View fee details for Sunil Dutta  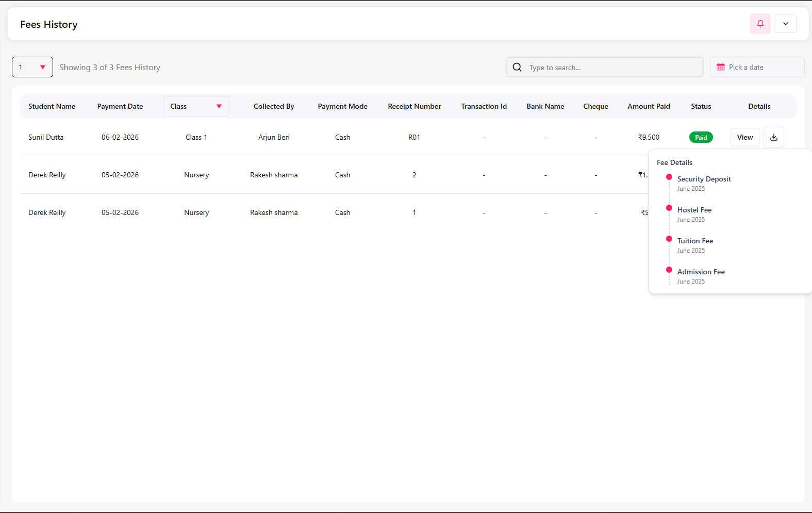coord(744,137)
